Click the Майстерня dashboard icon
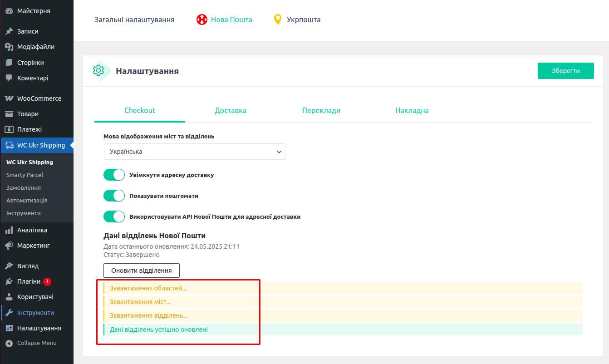The image size is (609, 364). pyautogui.click(x=9, y=11)
